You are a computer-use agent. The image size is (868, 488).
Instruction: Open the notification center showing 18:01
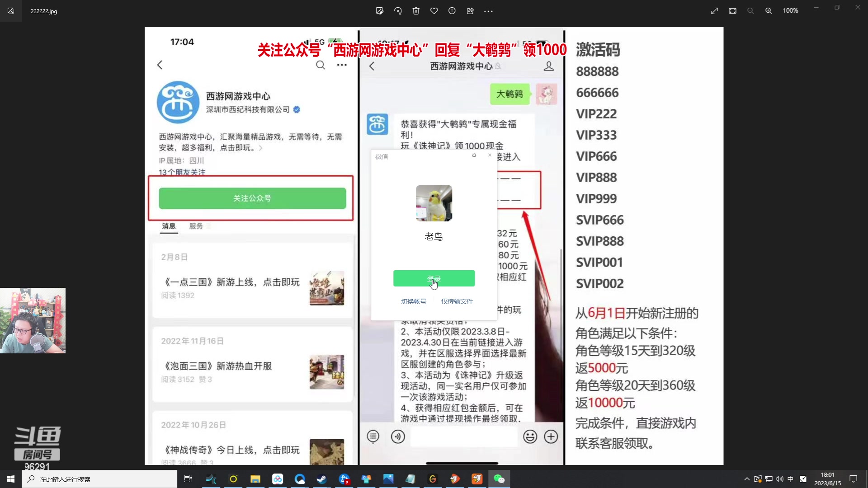tap(827, 479)
